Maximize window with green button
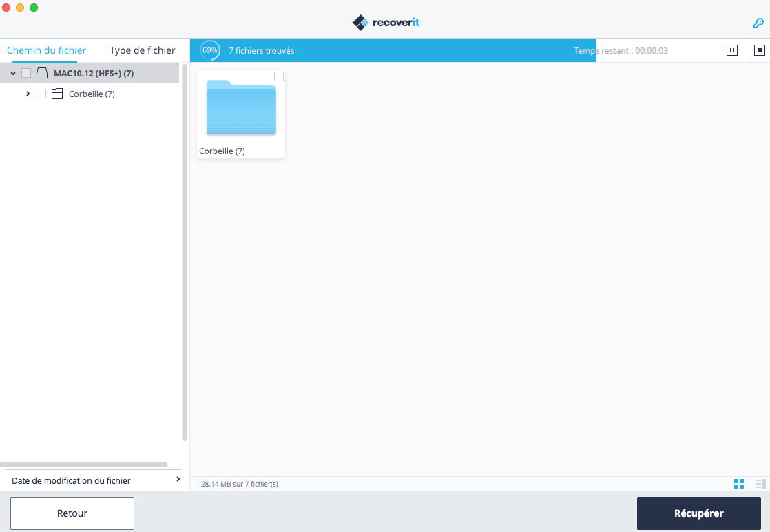Image resolution: width=770 pixels, height=532 pixels. [x=33, y=8]
